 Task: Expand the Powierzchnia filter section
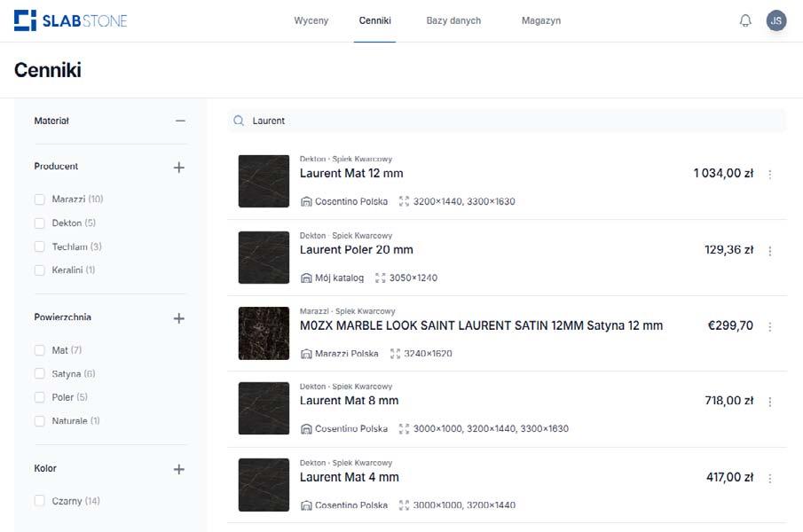coord(178,318)
